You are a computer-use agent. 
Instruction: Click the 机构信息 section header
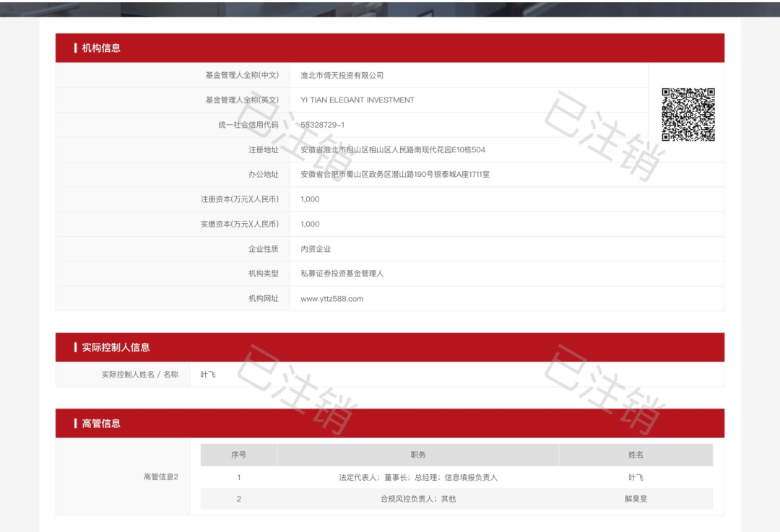click(x=101, y=48)
